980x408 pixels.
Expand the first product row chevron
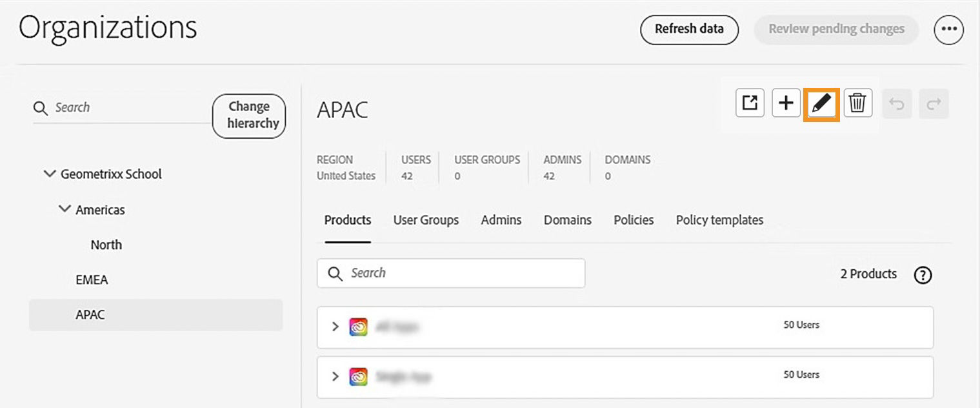pos(335,327)
